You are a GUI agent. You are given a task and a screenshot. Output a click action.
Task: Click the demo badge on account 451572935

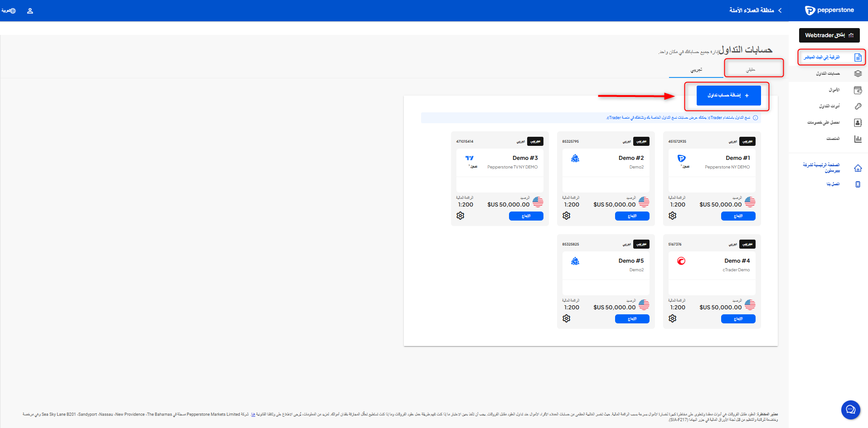point(747,141)
